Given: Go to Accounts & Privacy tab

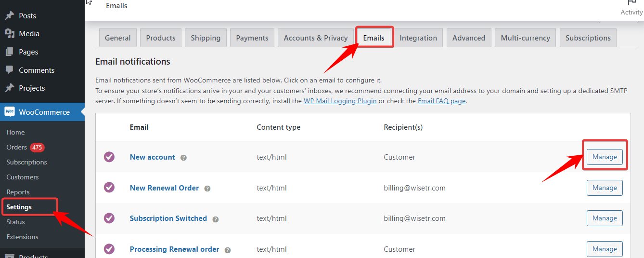Looking at the screenshot, I should (x=316, y=38).
